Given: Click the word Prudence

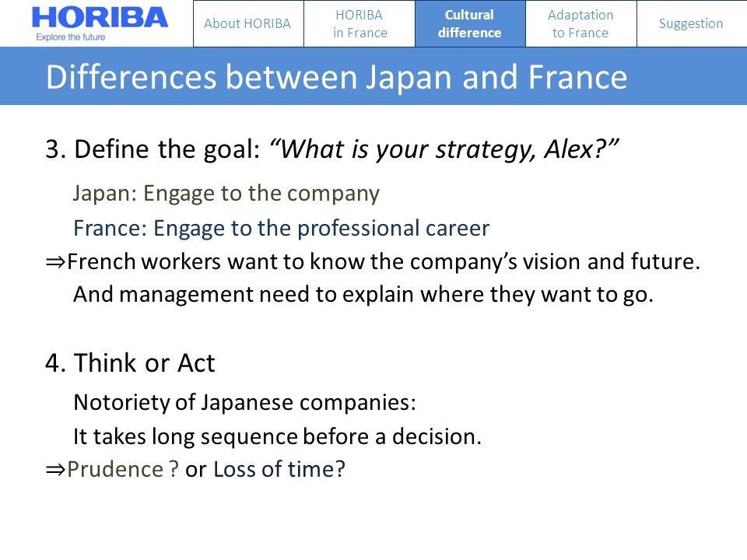Looking at the screenshot, I should coord(115,470).
